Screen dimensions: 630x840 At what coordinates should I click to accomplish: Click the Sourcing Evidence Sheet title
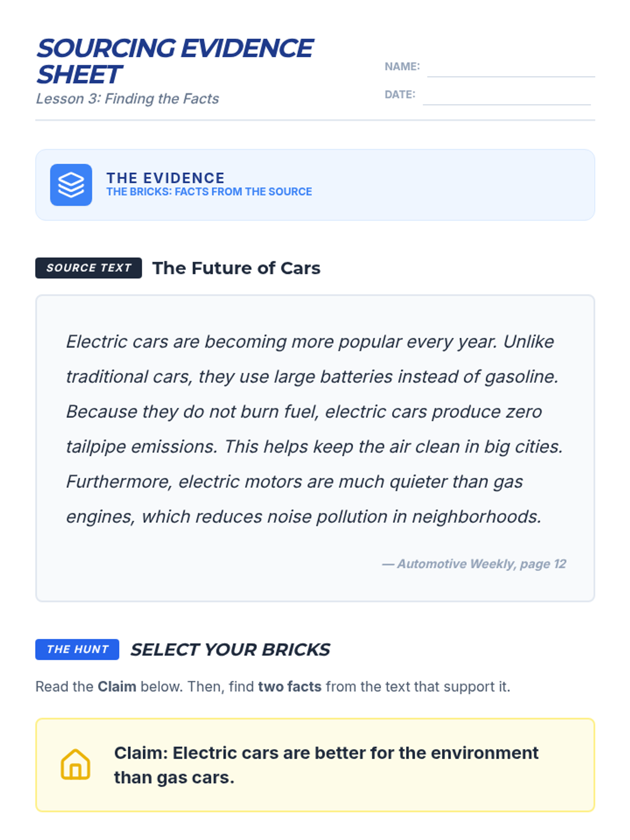[175, 61]
